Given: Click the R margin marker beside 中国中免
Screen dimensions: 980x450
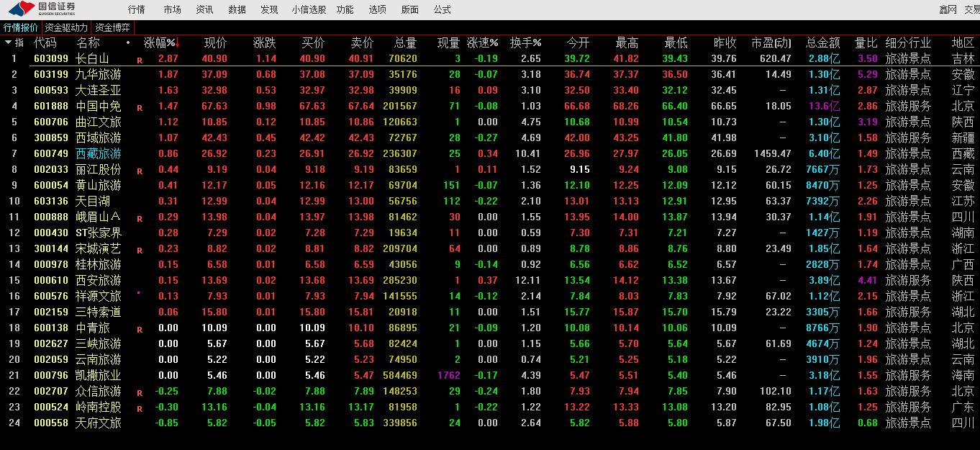Looking at the screenshot, I should (140, 107).
